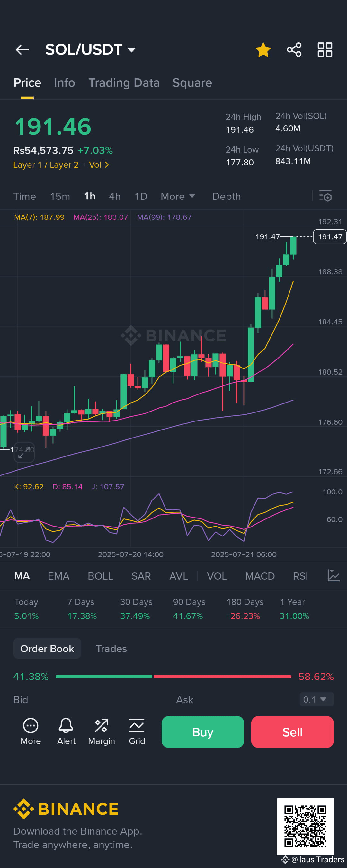Tap the expand chart fullscreen icon
Viewport: 347px width, 868px height.
[24, 452]
